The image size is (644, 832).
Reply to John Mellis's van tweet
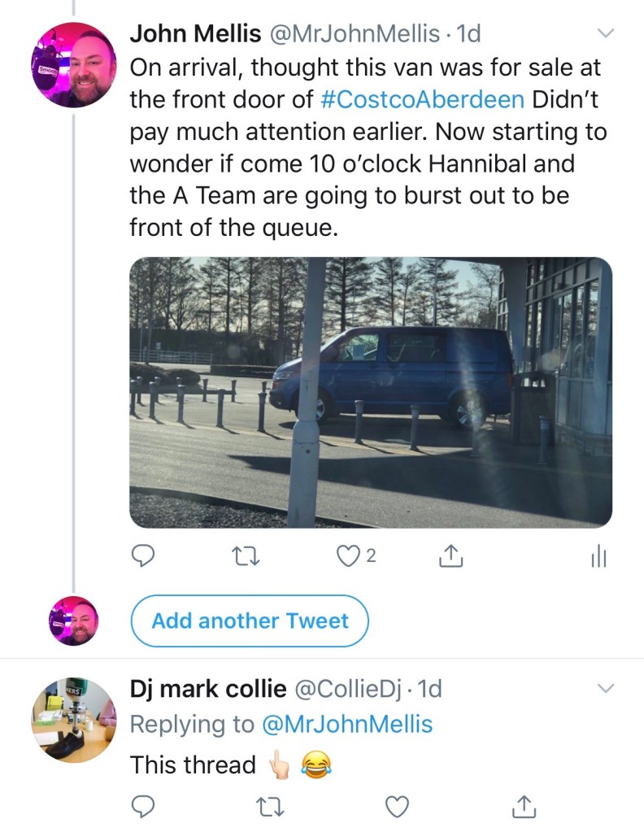coord(143,555)
